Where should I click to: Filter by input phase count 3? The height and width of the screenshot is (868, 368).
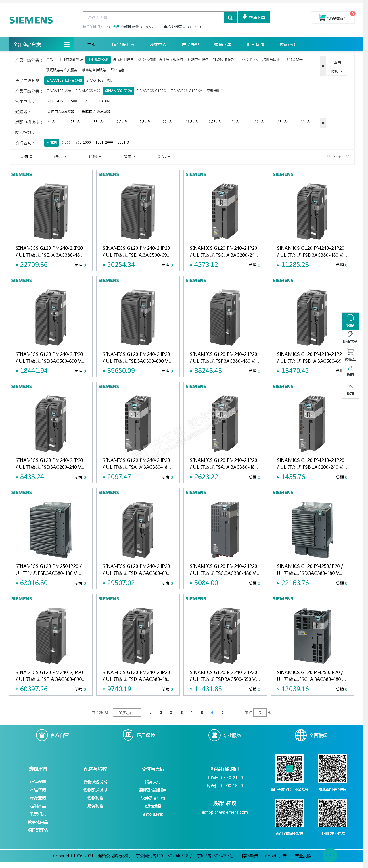click(71, 132)
